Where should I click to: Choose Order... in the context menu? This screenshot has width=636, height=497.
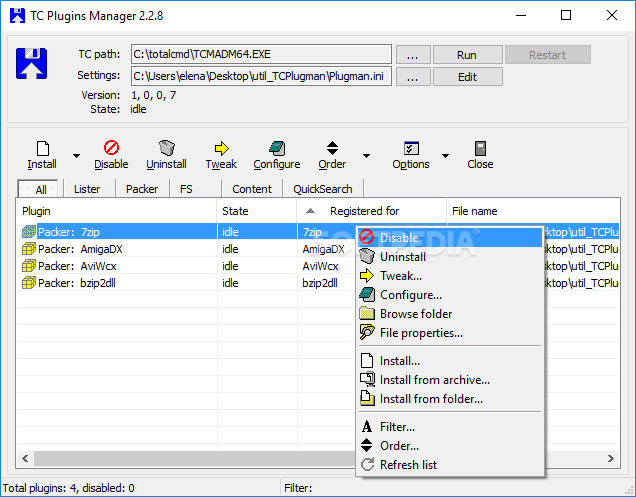pos(450,445)
